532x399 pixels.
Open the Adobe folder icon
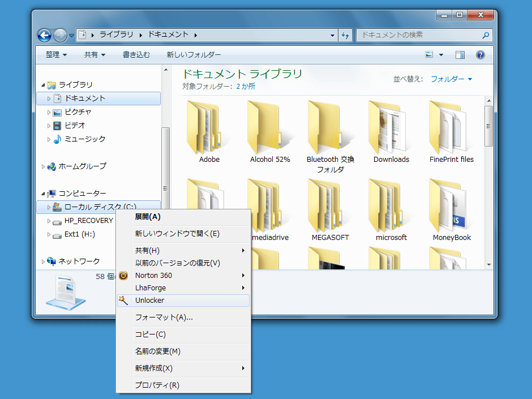[209, 128]
